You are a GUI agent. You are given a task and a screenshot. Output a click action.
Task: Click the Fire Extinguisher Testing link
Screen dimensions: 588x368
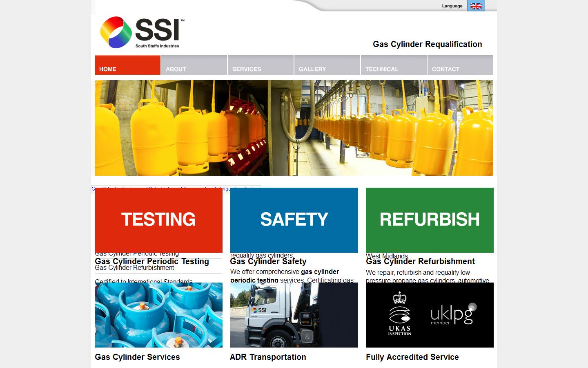(231, 189)
